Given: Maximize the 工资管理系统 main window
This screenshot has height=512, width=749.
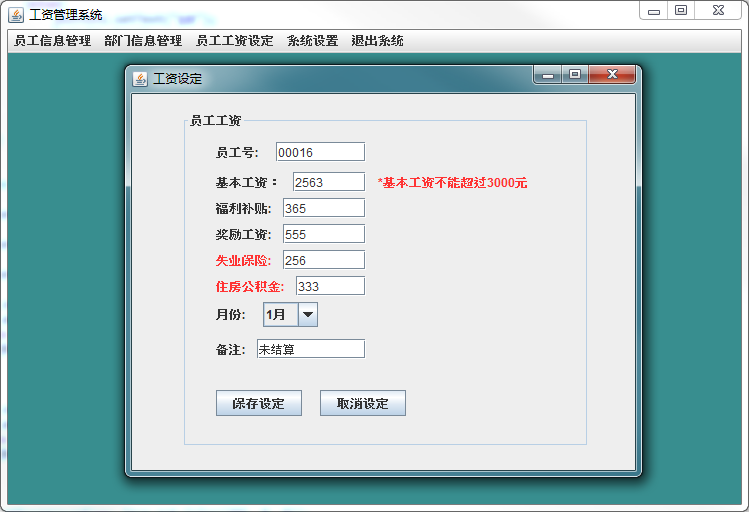Looking at the screenshot, I should tap(681, 10).
